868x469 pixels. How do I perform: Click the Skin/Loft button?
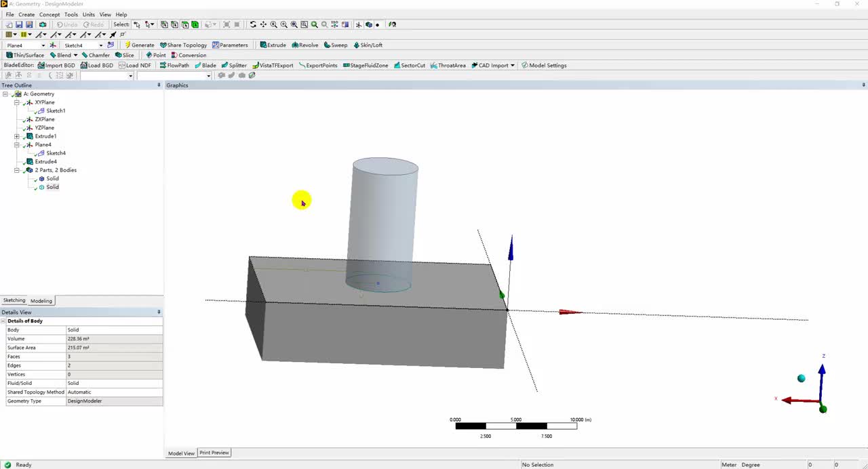pos(368,45)
